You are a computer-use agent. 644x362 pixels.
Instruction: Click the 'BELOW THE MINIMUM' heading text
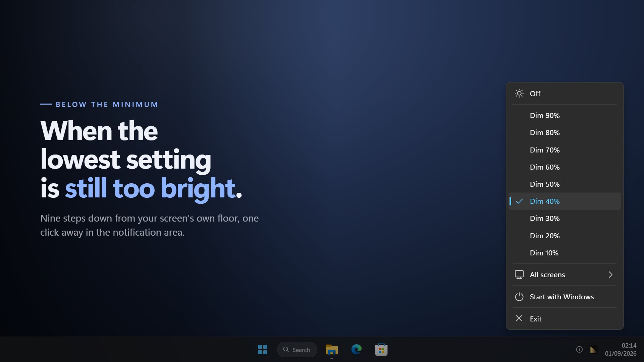point(107,105)
